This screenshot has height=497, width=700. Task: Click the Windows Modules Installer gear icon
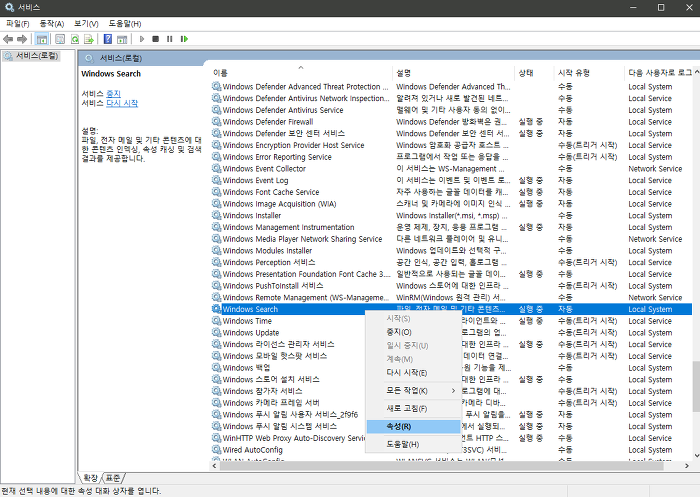pyautogui.click(x=217, y=251)
